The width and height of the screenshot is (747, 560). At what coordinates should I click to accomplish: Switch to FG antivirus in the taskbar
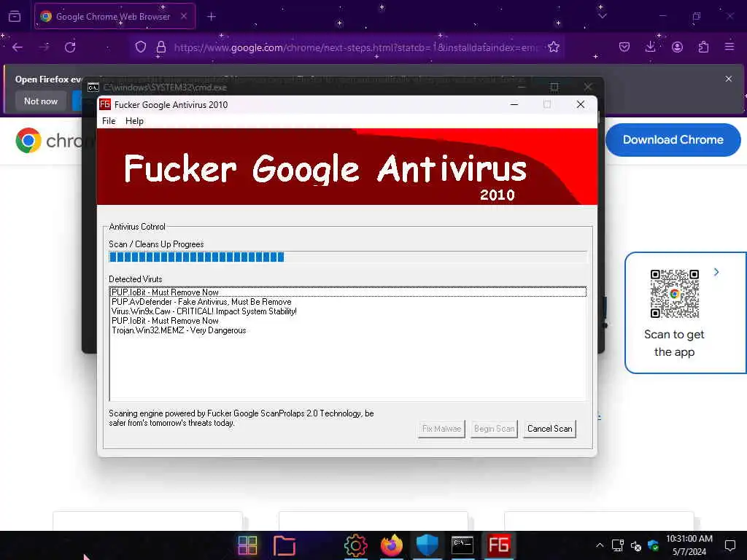point(498,545)
